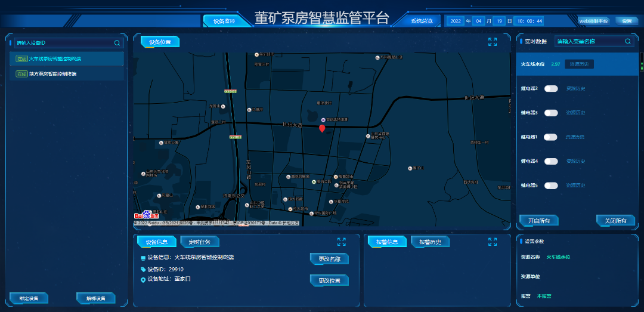Select the 火车线泵房智能控制终端 device
The image size is (644, 312).
tap(55, 59)
